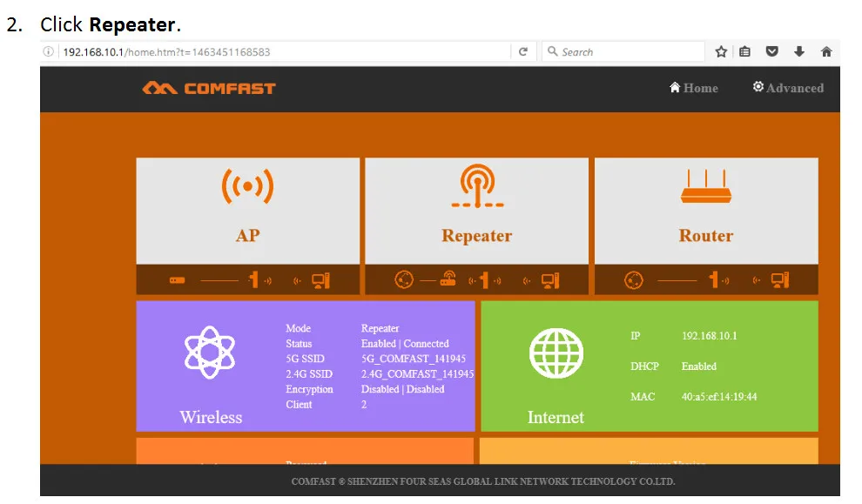Image resolution: width=862 pixels, height=504 pixels.
Task: Click the browser reload button
Action: coord(522,51)
